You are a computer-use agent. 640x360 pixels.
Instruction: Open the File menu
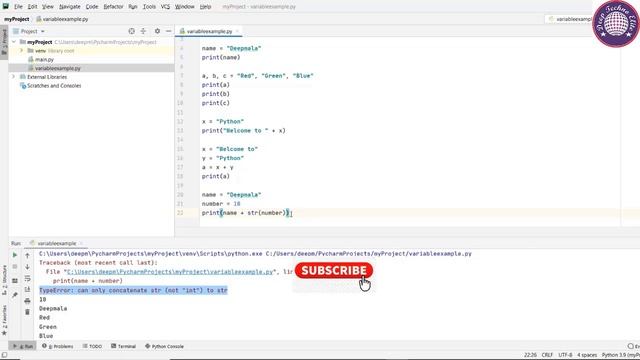tap(18, 7)
